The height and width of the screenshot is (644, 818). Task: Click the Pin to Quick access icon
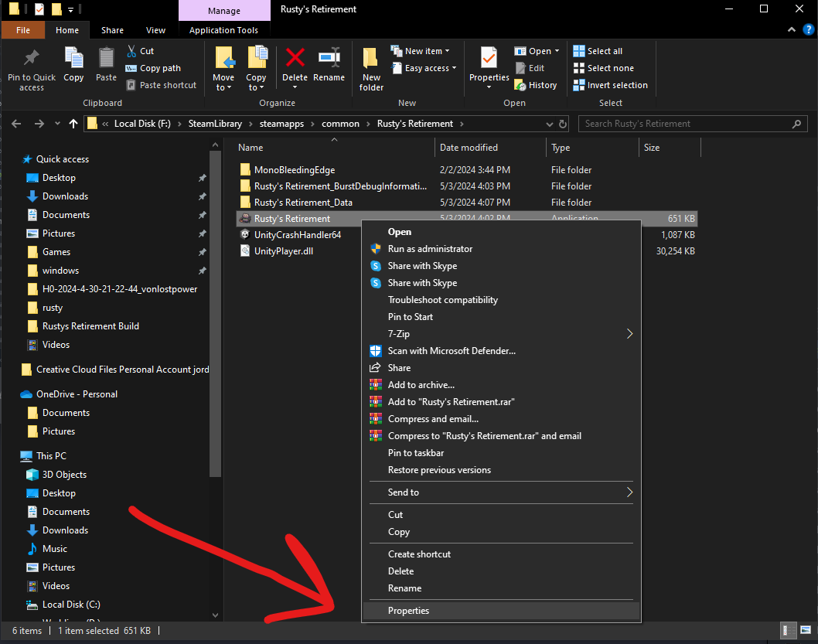(x=31, y=59)
